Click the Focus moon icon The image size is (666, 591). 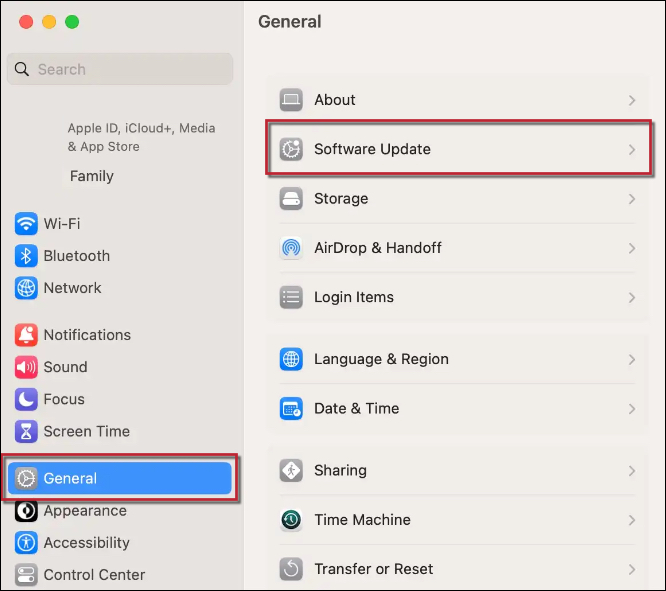point(26,399)
